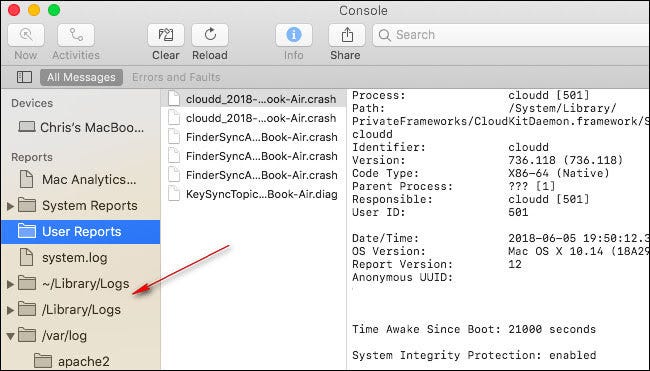This screenshot has width=650, height=371.
Task: Click the Code Type X86-64 value
Action: click(559, 173)
